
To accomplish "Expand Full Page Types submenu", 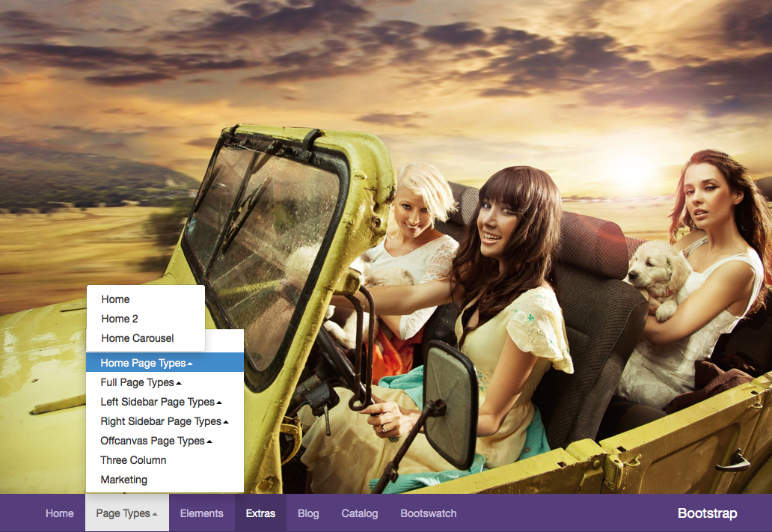I will 165,383.
